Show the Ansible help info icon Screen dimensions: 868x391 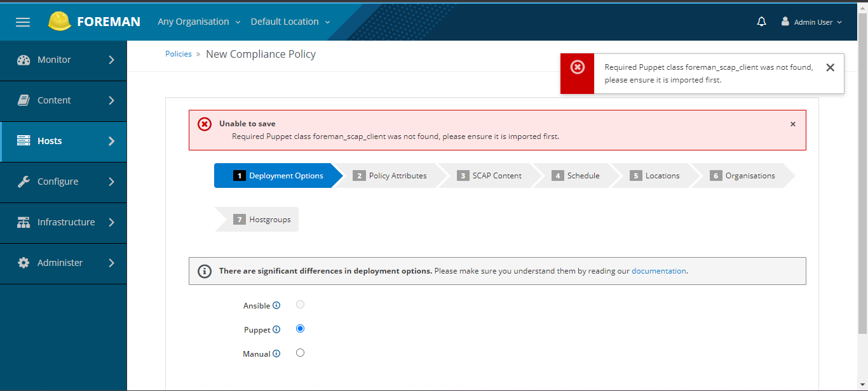(276, 305)
